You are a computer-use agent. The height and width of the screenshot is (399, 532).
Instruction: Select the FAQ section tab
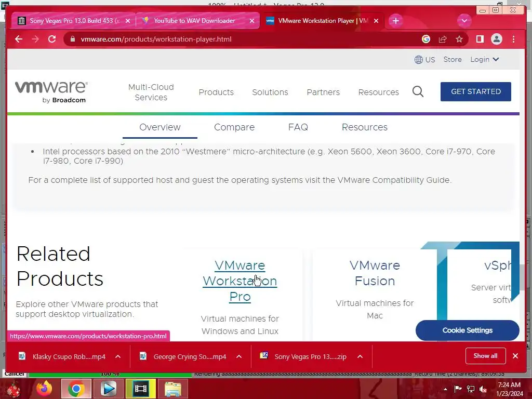coord(298,127)
